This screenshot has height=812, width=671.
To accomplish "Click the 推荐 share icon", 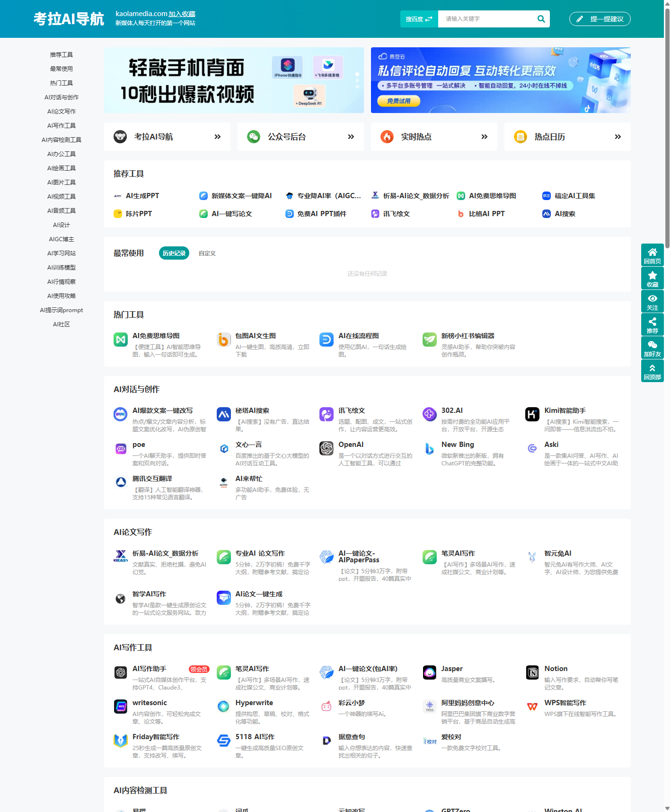I will tap(653, 322).
